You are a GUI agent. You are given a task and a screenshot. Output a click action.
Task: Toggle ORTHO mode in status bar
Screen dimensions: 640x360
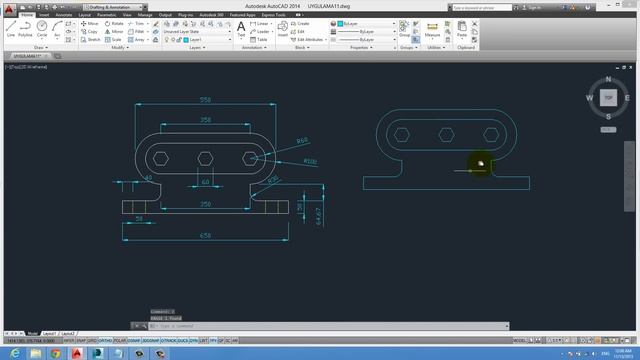pyautogui.click(x=105, y=340)
